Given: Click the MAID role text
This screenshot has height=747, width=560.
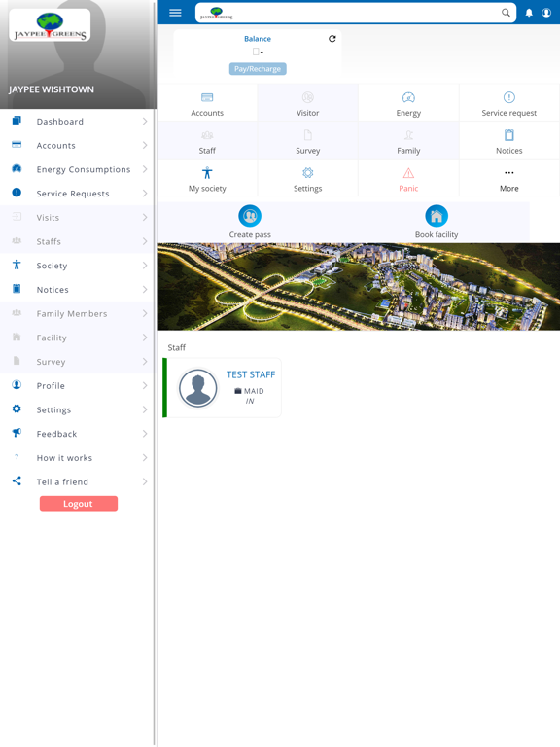Looking at the screenshot, I should coord(254,391).
